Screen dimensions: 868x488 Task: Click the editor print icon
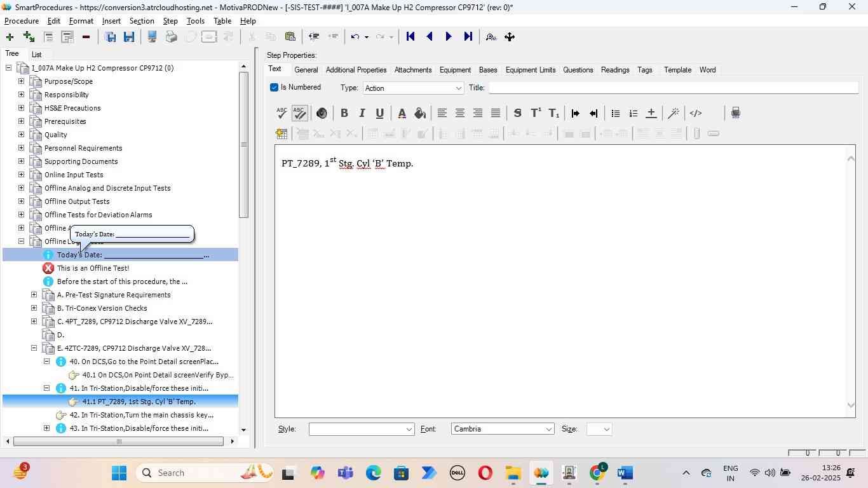pyautogui.click(x=735, y=113)
